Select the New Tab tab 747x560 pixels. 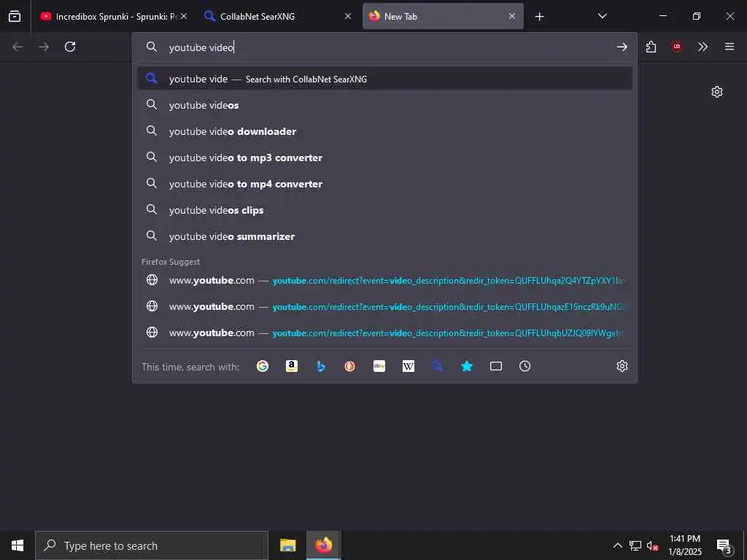(443, 16)
